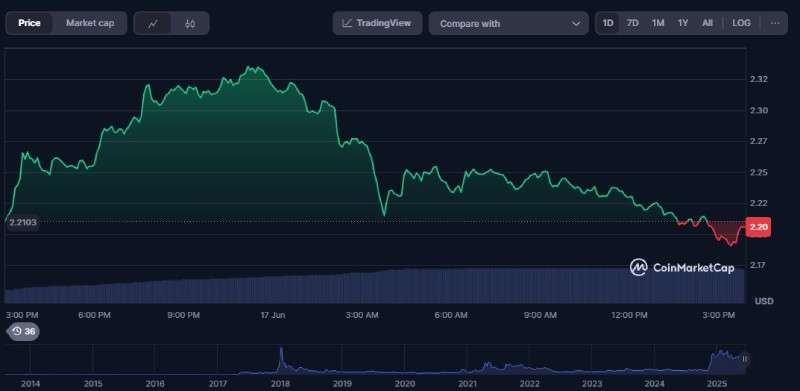This screenshot has width=800, height=391.
Task: Click the 17 Jun date label
Action: pos(272,315)
